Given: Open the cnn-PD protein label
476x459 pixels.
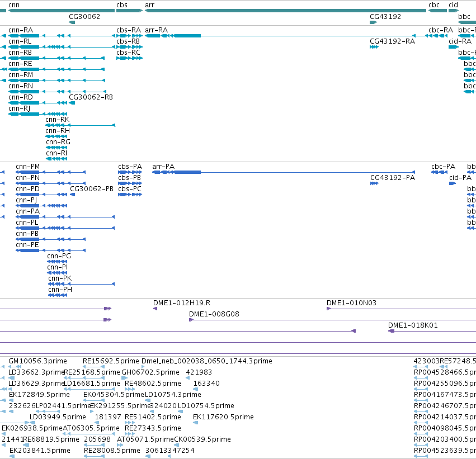Looking at the screenshot, I should 27,189.
